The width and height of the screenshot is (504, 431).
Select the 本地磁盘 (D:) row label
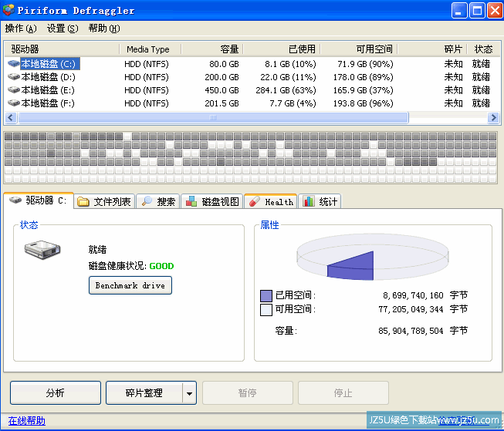pyautogui.click(x=48, y=77)
